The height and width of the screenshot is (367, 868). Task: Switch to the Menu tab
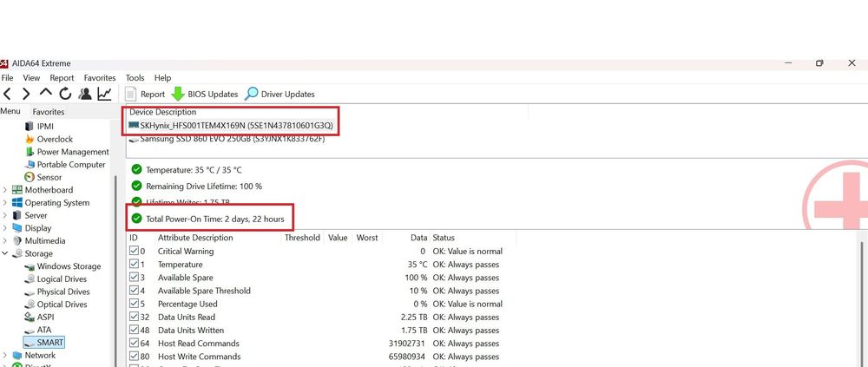click(x=10, y=111)
